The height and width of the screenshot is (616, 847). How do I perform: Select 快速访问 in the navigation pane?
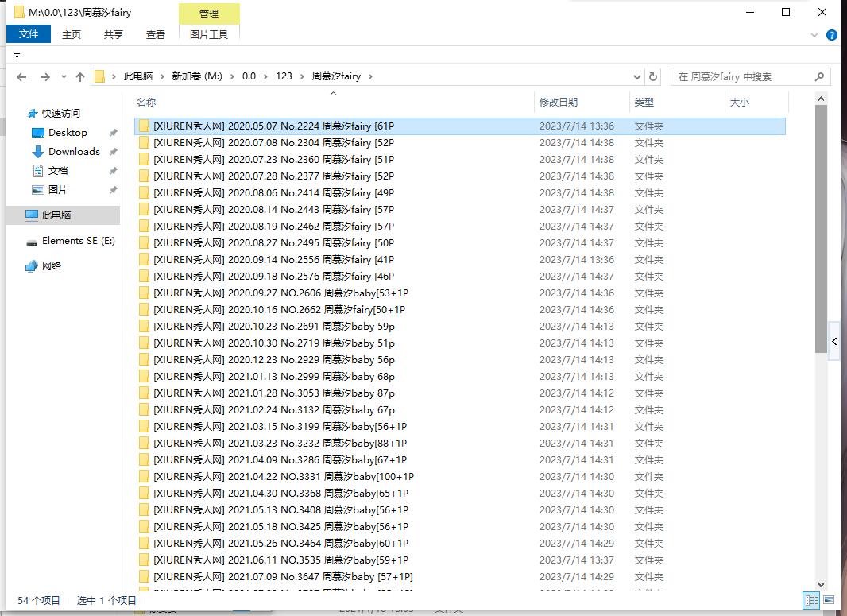(61, 114)
